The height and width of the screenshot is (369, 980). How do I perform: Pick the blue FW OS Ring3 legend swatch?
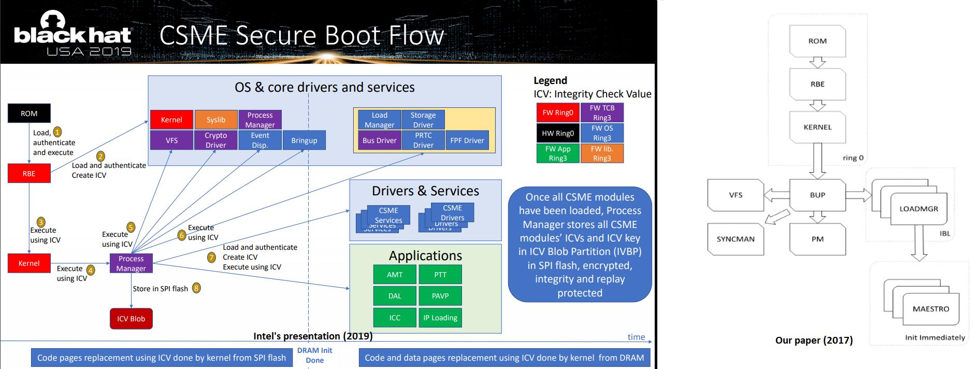pos(602,133)
